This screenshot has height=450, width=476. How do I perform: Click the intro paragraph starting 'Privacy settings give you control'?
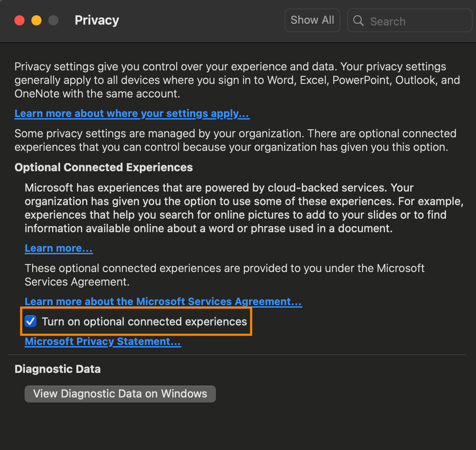pyautogui.click(x=237, y=80)
